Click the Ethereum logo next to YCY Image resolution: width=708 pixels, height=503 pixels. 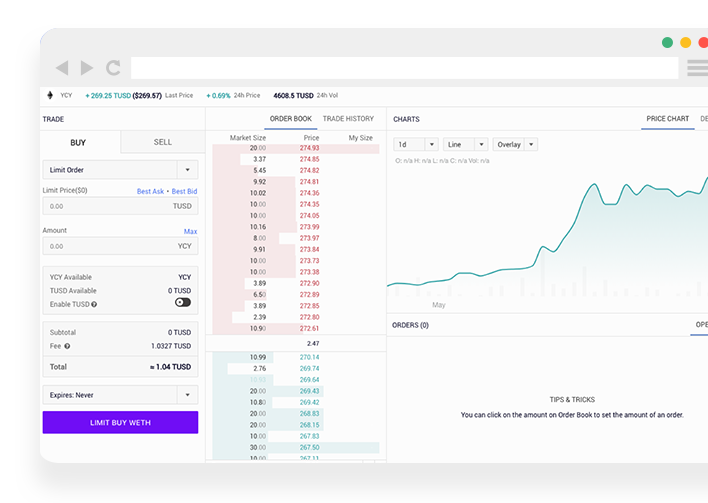pyautogui.click(x=50, y=95)
